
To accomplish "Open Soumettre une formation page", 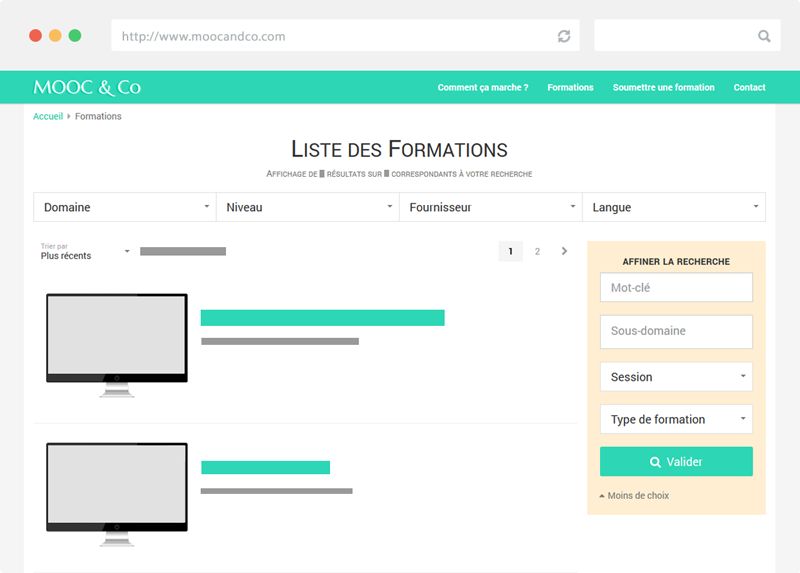I will coord(663,88).
